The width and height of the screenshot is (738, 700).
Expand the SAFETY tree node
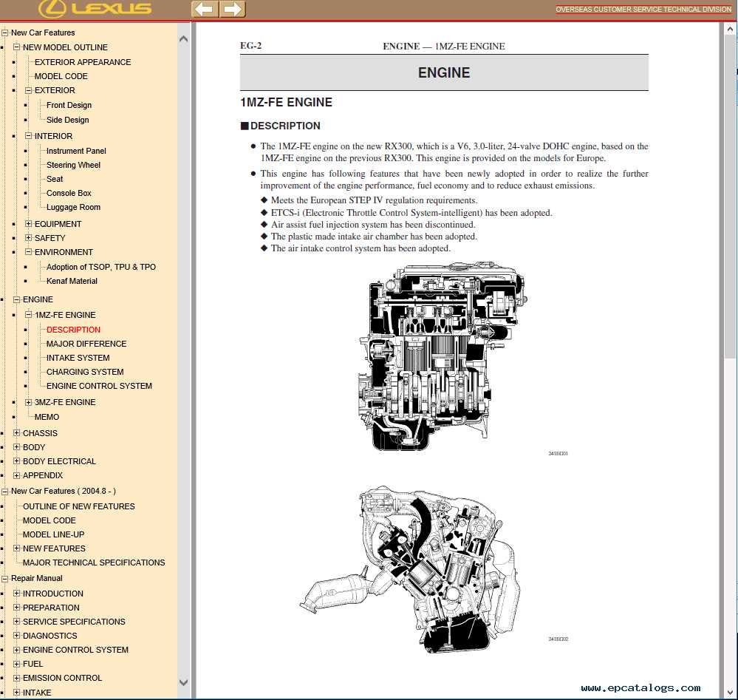pos(28,238)
